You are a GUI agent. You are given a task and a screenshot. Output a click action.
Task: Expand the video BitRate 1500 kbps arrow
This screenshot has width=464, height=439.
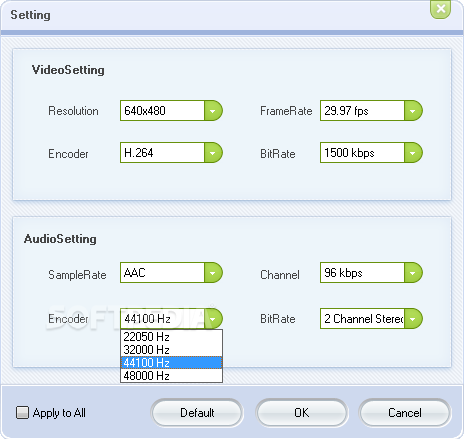[413, 153]
